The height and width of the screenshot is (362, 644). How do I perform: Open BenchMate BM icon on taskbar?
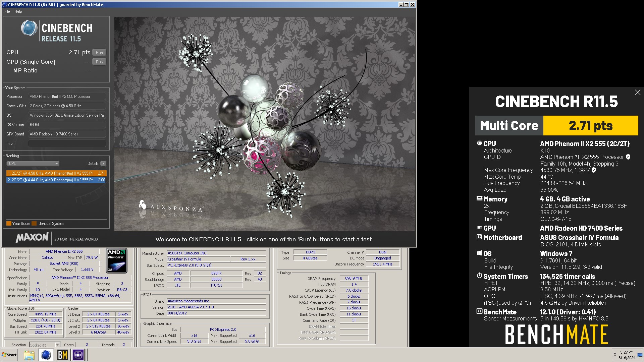pyautogui.click(x=63, y=355)
